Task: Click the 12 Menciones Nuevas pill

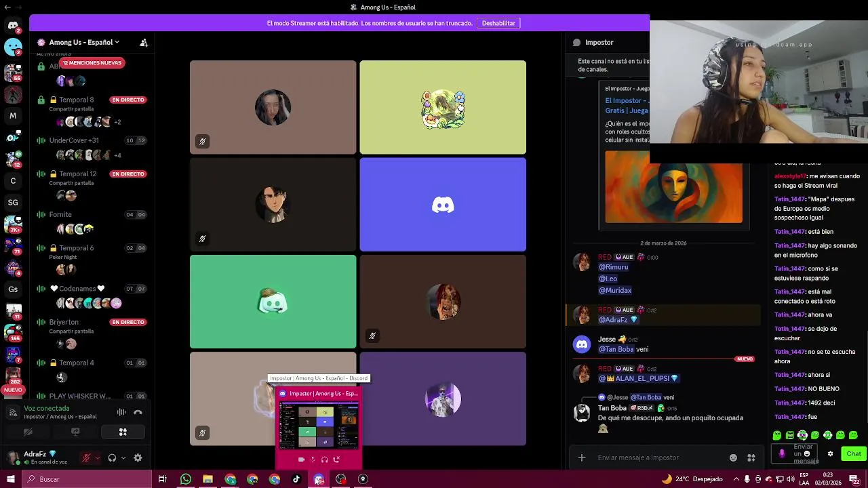Action: point(92,63)
